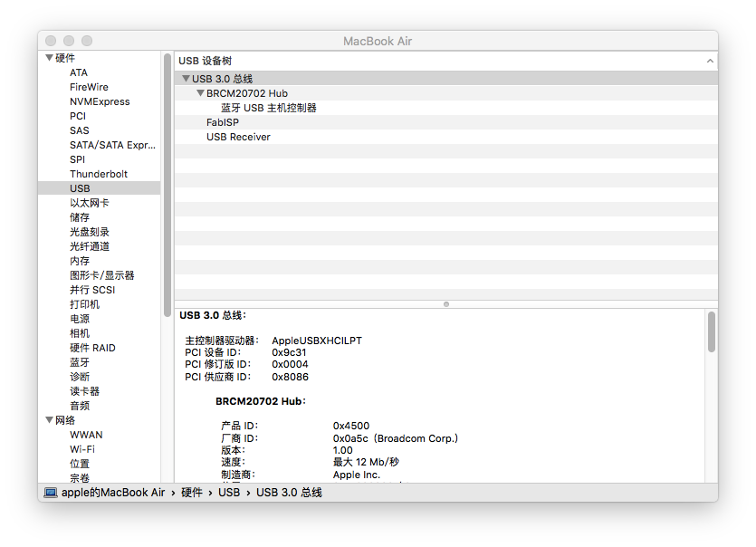Open NVMExpress hardware category

pos(100,101)
